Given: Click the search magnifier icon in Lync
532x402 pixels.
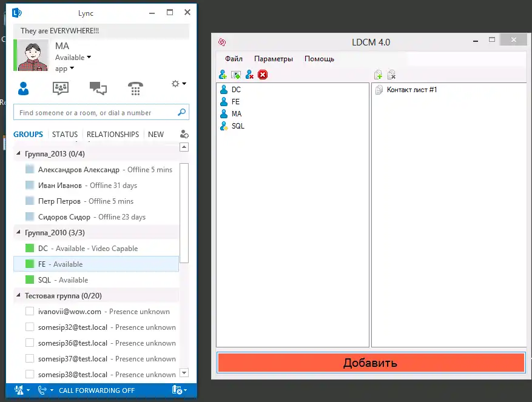Looking at the screenshot, I should [181, 112].
